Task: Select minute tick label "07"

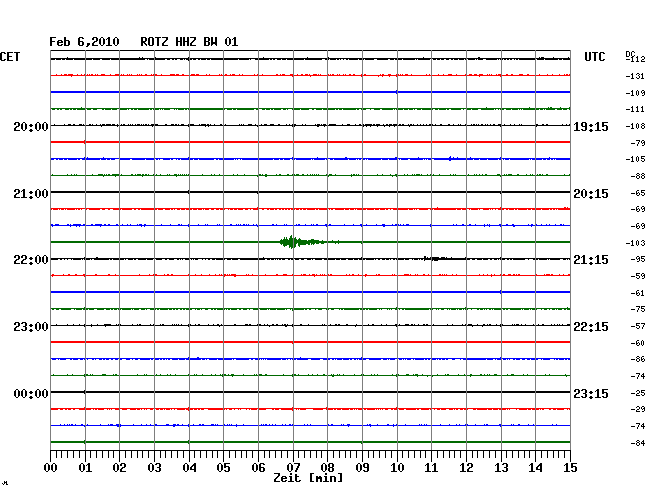Action: click(293, 468)
